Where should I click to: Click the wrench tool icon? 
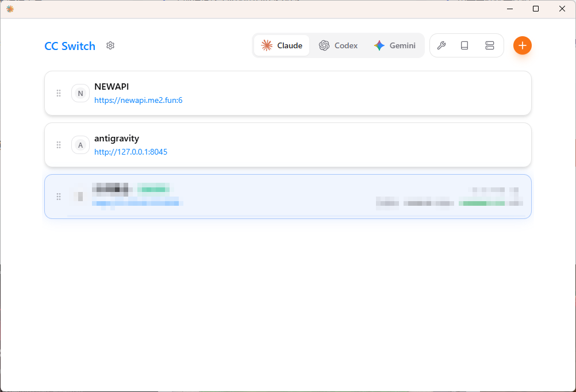pyautogui.click(x=441, y=45)
